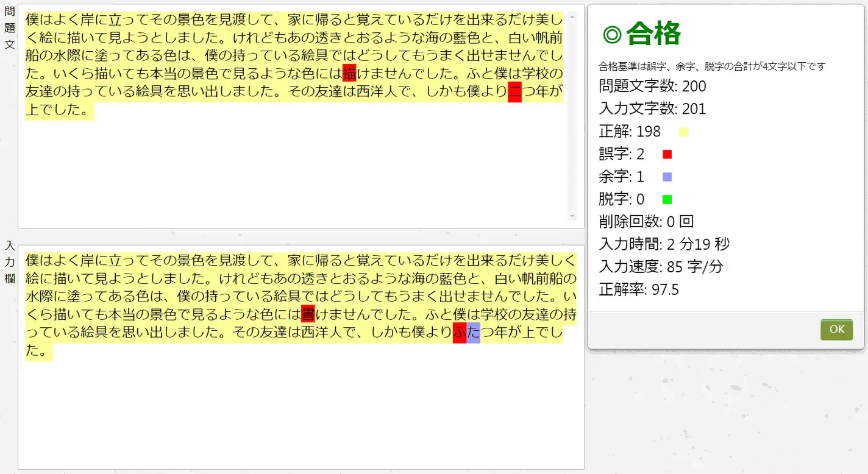868x474 pixels.
Task: Click the blue-highlighted た in the input text
Action: pyautogui.click(x=474, y=333)
